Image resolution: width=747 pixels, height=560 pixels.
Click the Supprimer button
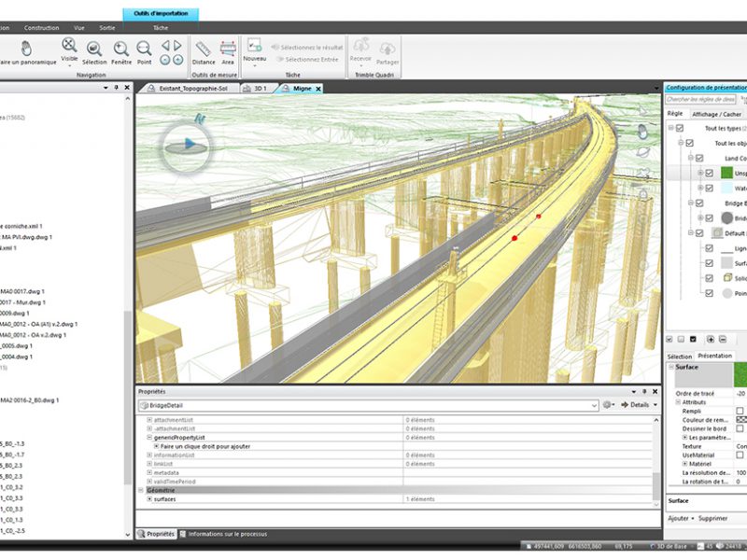click(x=714, y=518)
